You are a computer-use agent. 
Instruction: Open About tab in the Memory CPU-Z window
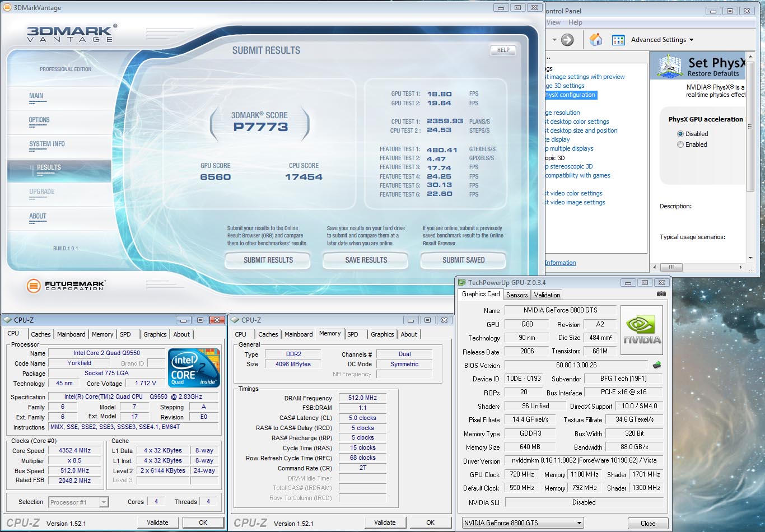coord(409,334)
